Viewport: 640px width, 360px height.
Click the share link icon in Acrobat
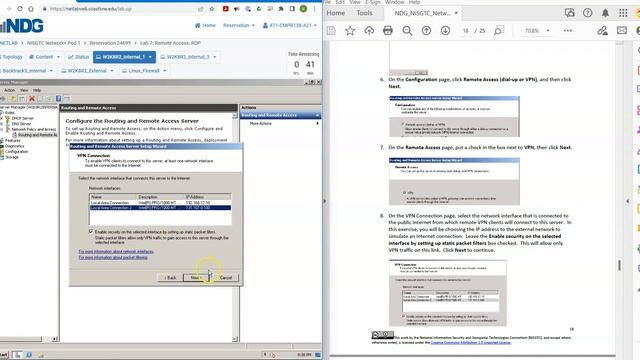[602, 31]
